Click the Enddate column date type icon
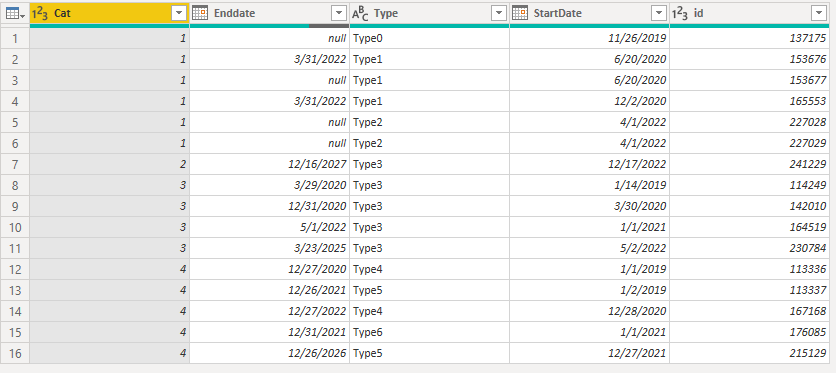Image resolution: width=836 pixels, height=373 pixels. pos(199,14)
